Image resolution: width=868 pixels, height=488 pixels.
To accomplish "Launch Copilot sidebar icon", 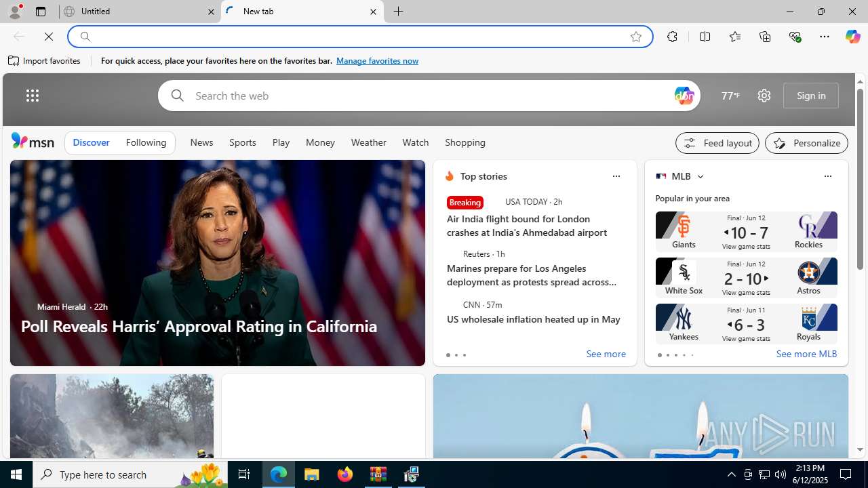I will [852, 37].
